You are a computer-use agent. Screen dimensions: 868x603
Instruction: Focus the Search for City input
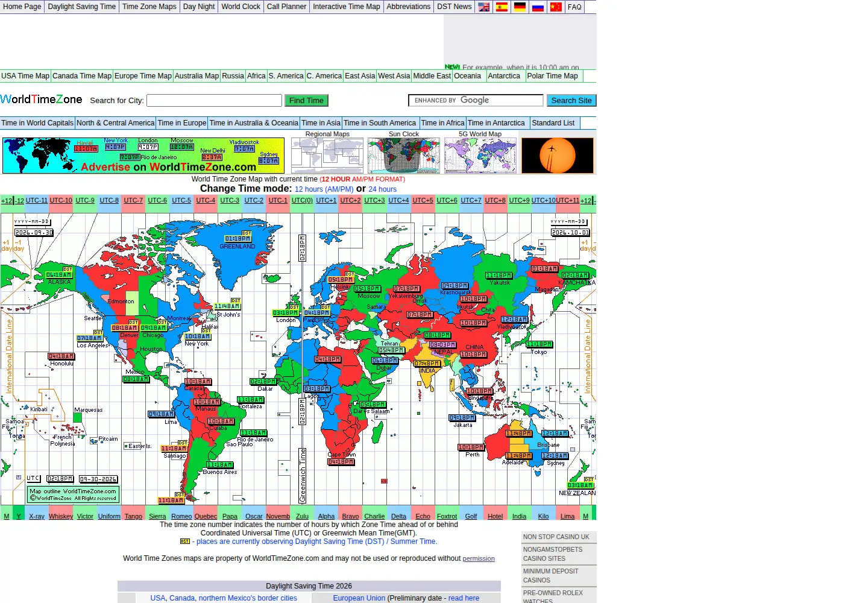point(215,100)
